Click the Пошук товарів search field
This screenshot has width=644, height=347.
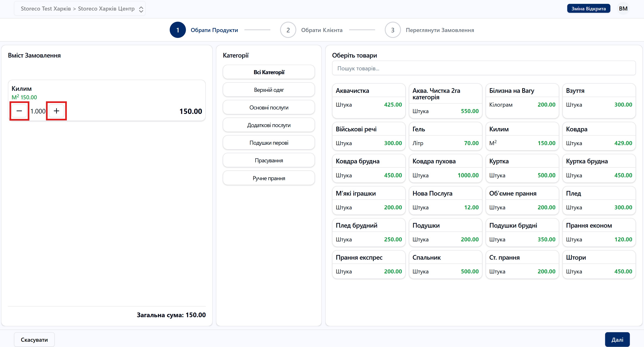point(483,68)
